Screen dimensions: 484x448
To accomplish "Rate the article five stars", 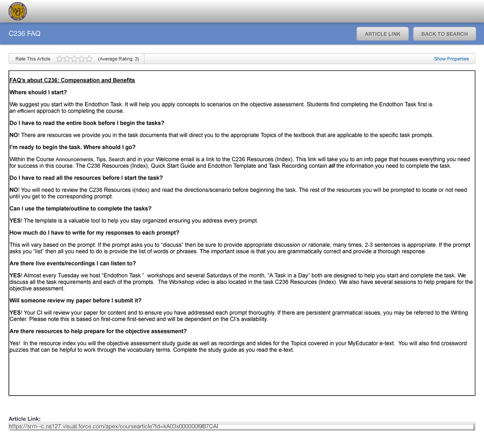I will click(x=89, y=59).
